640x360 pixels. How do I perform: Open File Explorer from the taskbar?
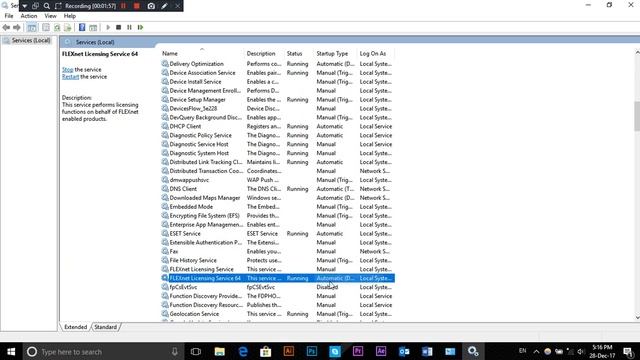click(x=220, y=351)
